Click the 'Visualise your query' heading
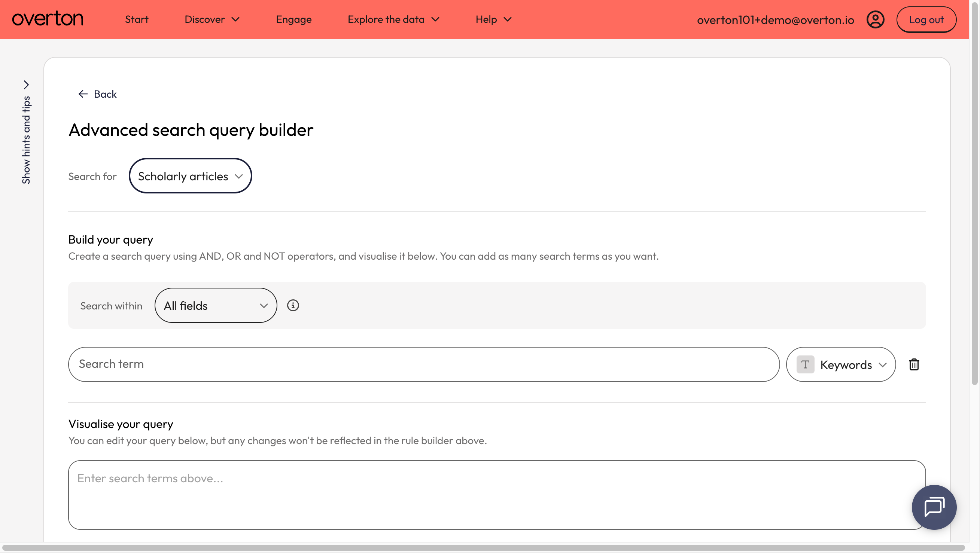This screenshot has height=553, width=980. (121, 424)
